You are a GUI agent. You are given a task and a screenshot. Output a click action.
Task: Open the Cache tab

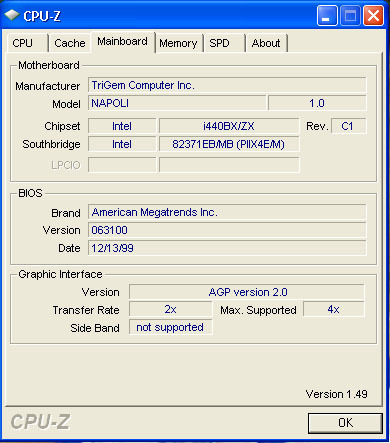click(x=70, y=43)
